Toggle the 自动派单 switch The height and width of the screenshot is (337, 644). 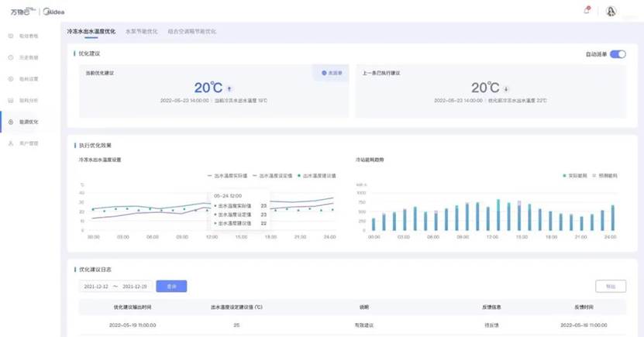[x=618, y=54]
